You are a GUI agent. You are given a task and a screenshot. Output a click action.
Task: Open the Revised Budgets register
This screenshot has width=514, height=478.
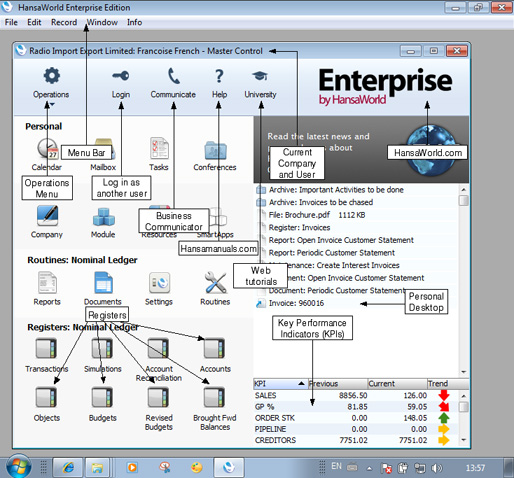click(159, 397)
